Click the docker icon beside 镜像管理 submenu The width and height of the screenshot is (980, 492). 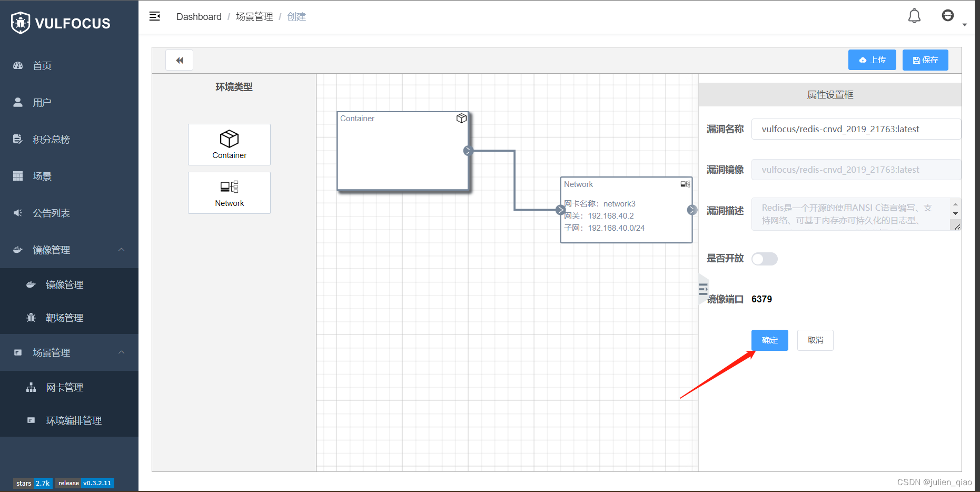[x=31, y=284]
